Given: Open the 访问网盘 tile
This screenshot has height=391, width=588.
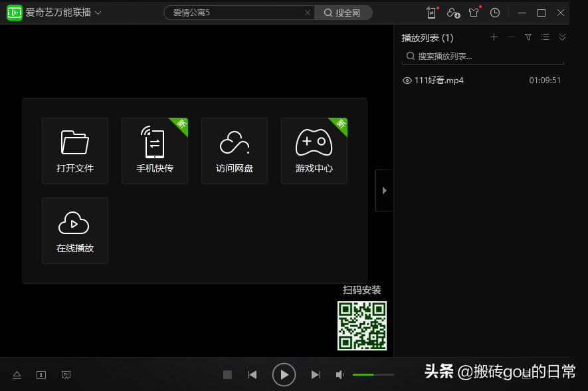Looking at the screenshot, I should tap(235, 151).
